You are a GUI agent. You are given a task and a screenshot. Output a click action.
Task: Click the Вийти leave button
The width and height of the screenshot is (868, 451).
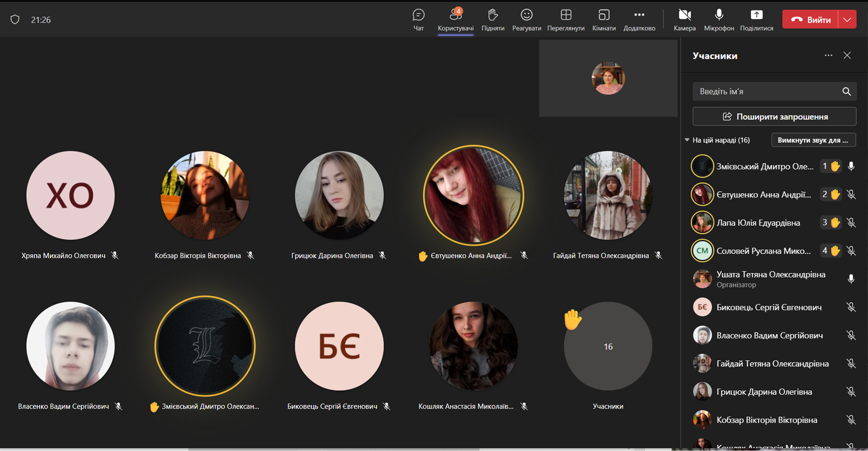pyautogui.click(x=810, y=20)
